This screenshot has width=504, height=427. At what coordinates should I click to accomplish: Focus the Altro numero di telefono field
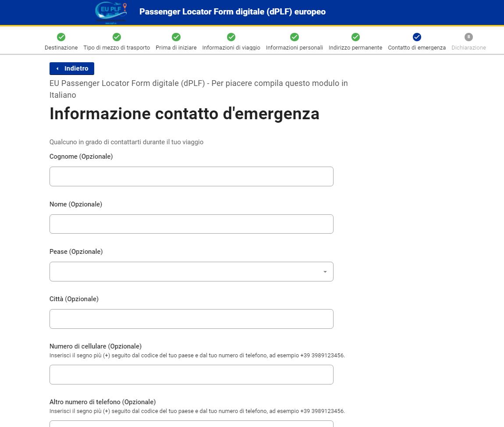coord(191,424)
